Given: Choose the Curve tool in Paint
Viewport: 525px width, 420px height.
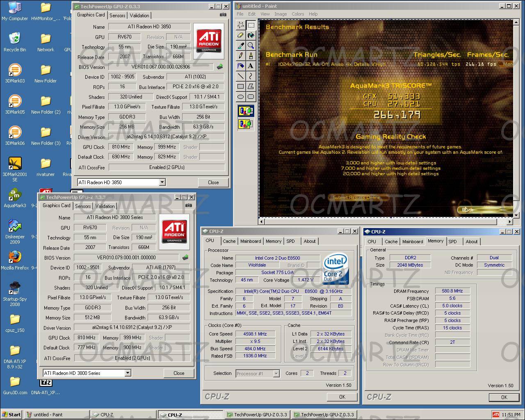Looking at the screenshot, I should (251, 76).
